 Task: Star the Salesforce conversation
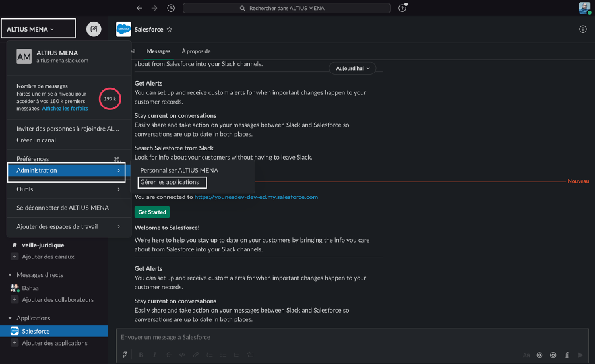(170, 30)
